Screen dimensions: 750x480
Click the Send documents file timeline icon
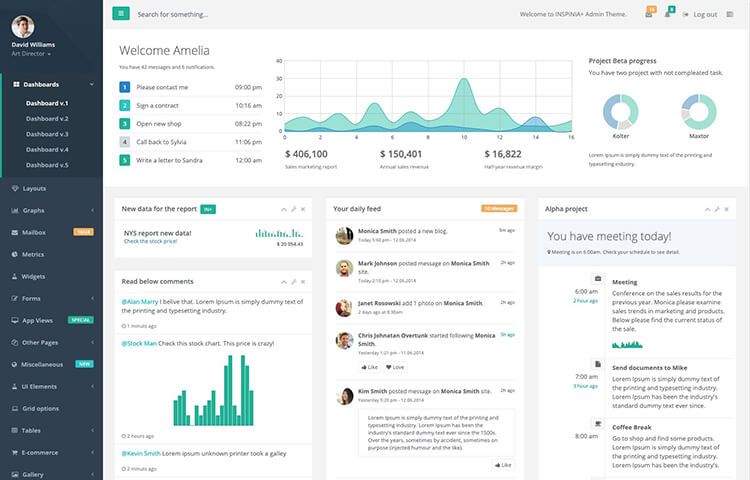coord(597,364)
